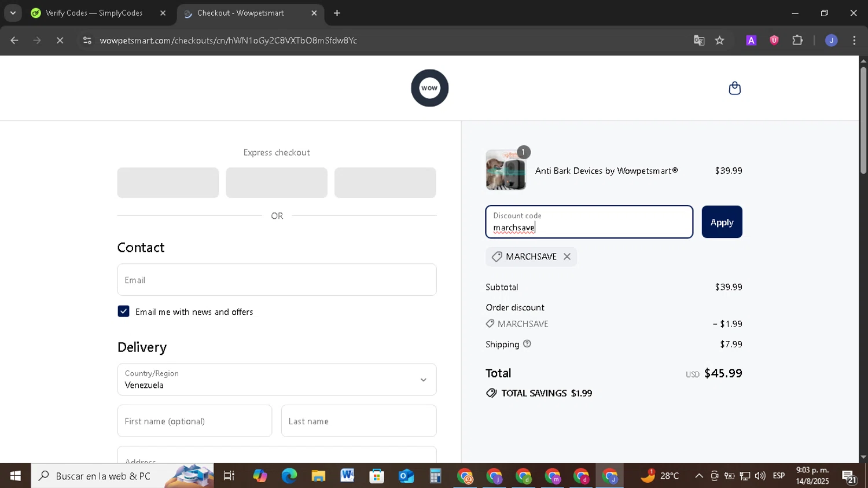Open a new browser tab
Viewport: 868px width, 488px height.
tap(337, 13)
